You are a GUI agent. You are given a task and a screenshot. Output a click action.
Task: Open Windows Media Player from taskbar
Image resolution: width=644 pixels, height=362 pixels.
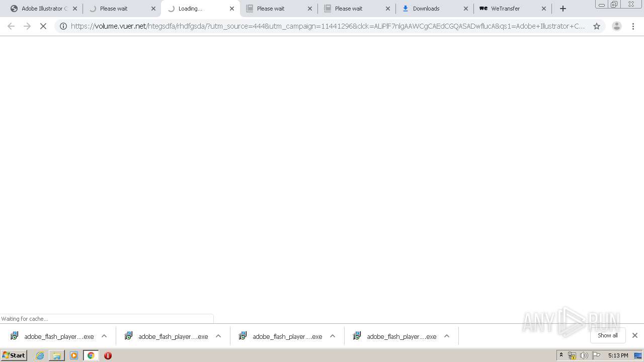pos(74,355)
